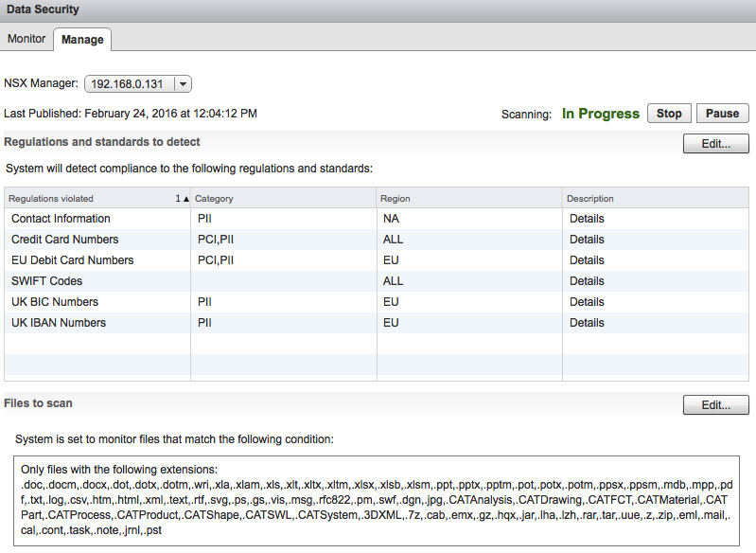Open Details for Credit Card Numbers
Screen dimensions: 756x553
[x=587, y=240]
